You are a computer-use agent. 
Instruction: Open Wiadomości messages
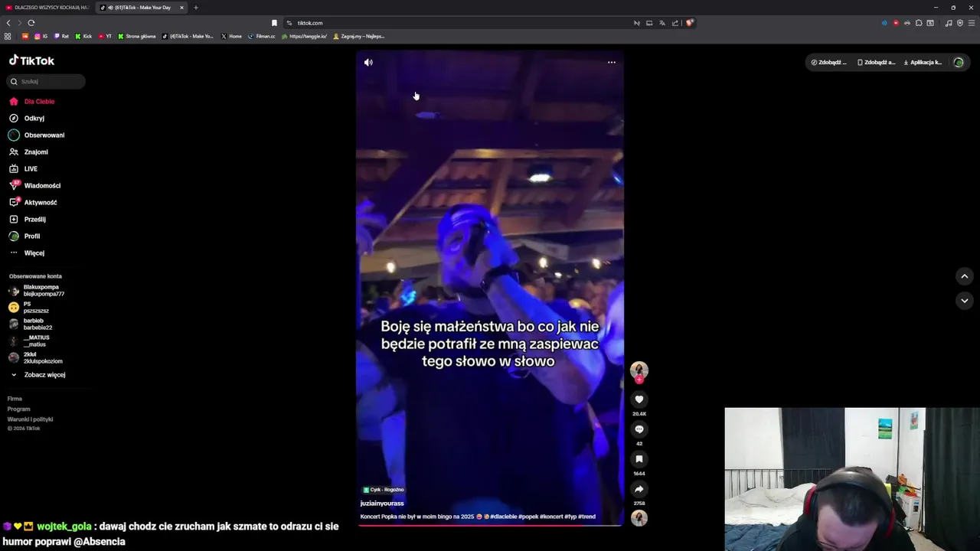tap(34, 185)
